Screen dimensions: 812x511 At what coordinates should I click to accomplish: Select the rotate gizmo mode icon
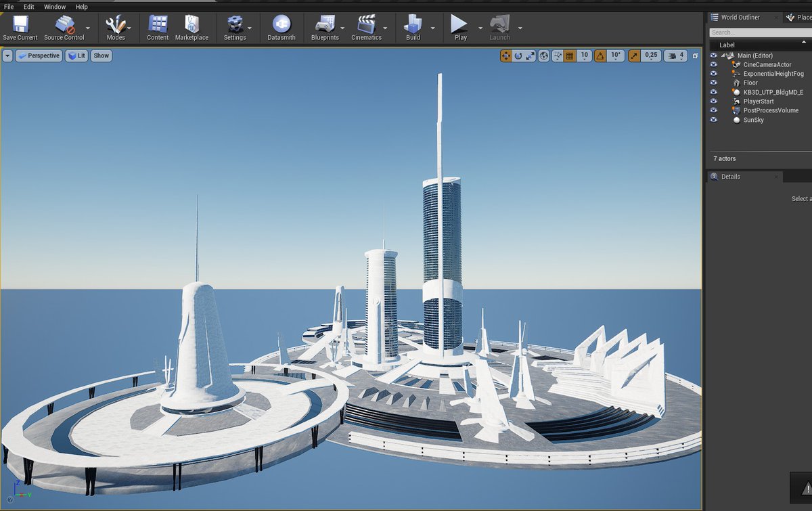click(x=518, y=55)
